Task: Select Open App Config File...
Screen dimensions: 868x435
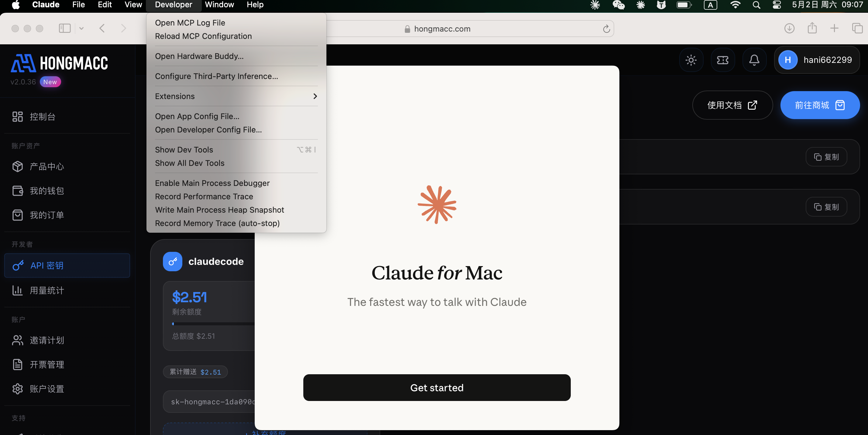Action: click(236, 116)
